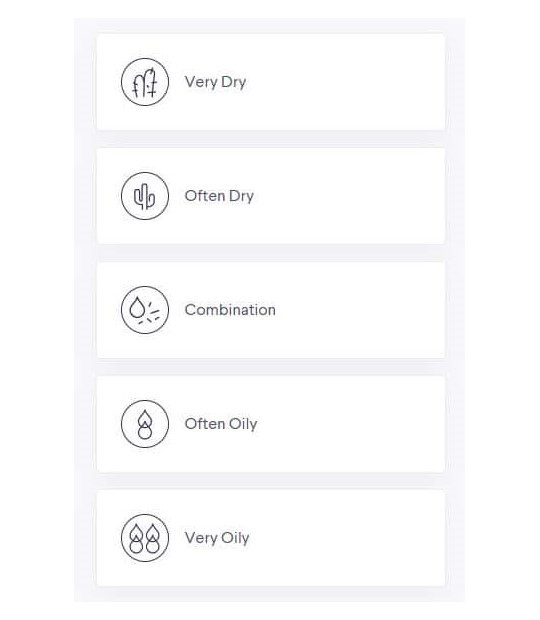Choose the Very Dry skin type card
Image resolution: width=540 pixels, height=620 pixels.
[x=271, y=82]
